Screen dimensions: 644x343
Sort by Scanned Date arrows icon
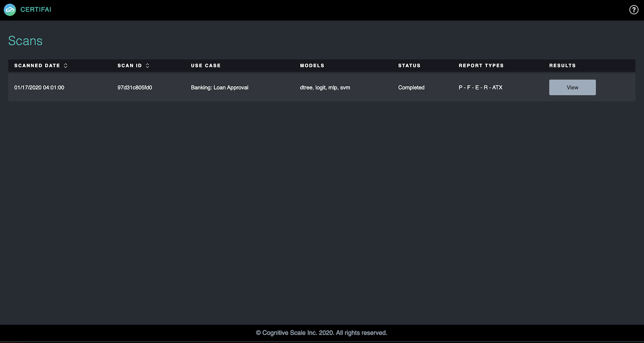[66, 66]
